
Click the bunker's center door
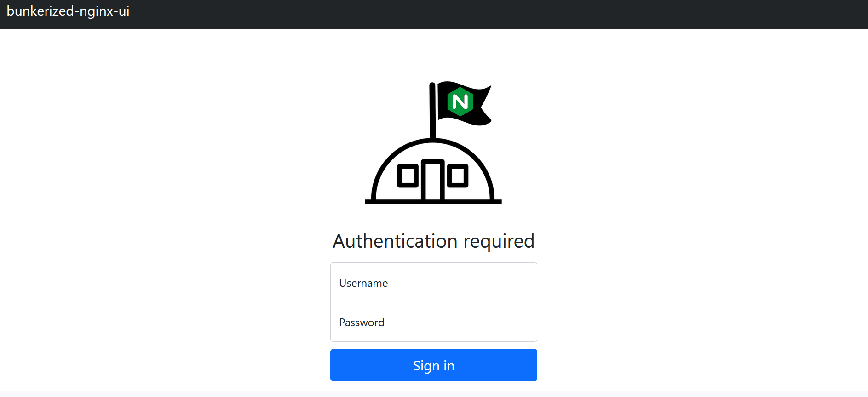[432, 181]
